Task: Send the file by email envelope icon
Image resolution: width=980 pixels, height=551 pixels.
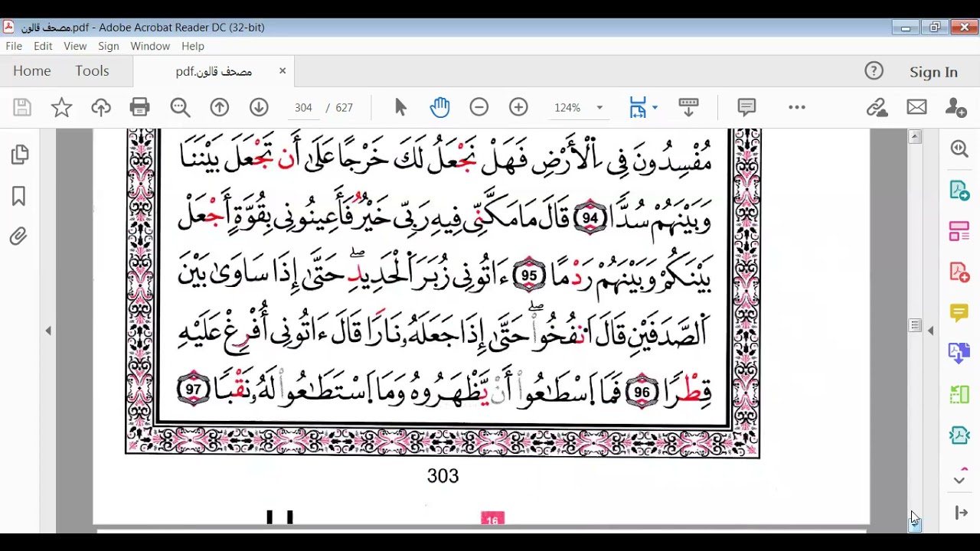Action: (x=916, y=107)
